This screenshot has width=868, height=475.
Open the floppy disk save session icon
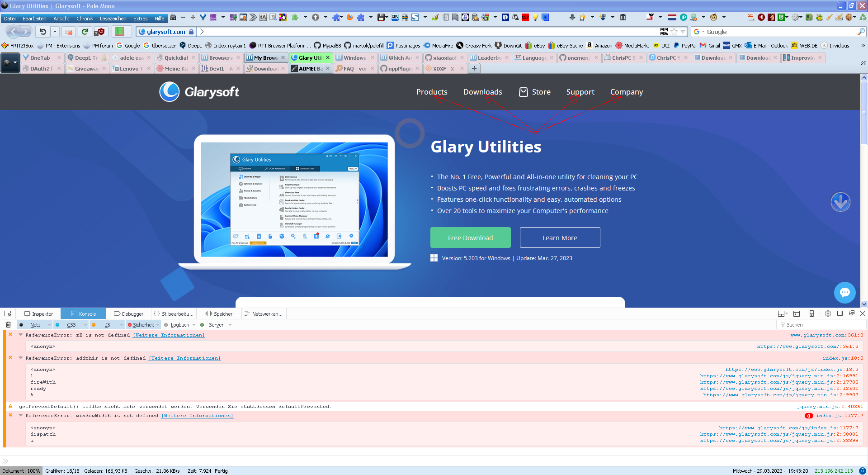click(x=381, y=17)
